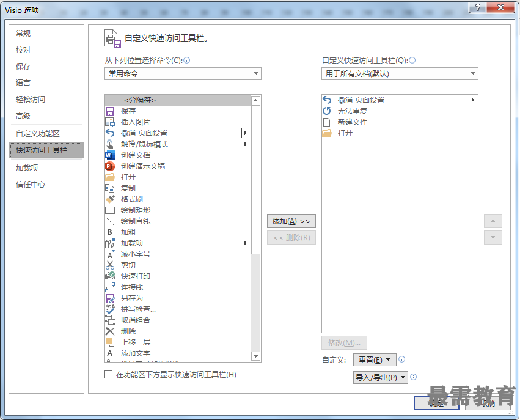520x420 pixels.
Task: Select the Save As (另存为) icon
Action: tap(110, 298)
